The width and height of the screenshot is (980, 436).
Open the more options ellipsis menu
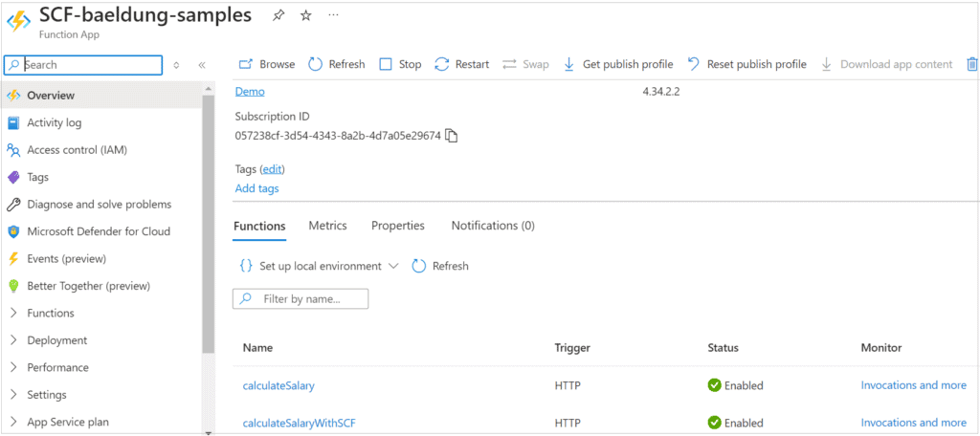(333, 15)
